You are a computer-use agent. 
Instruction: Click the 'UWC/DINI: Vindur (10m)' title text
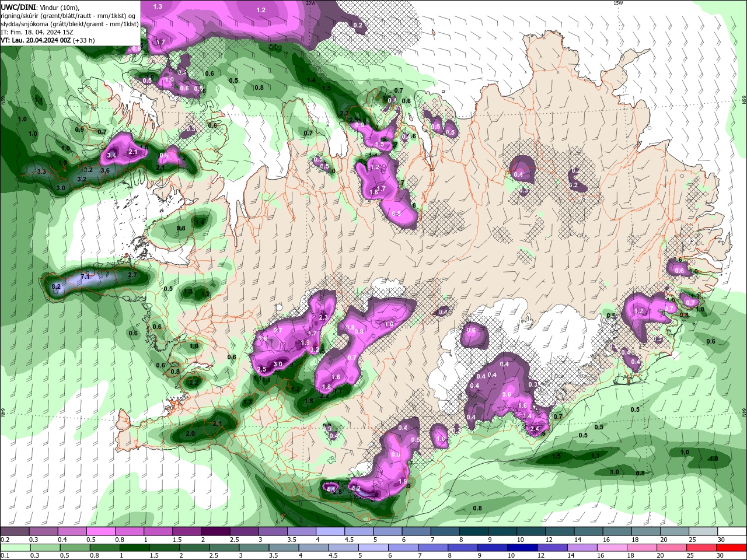click(x=40, y=7)
